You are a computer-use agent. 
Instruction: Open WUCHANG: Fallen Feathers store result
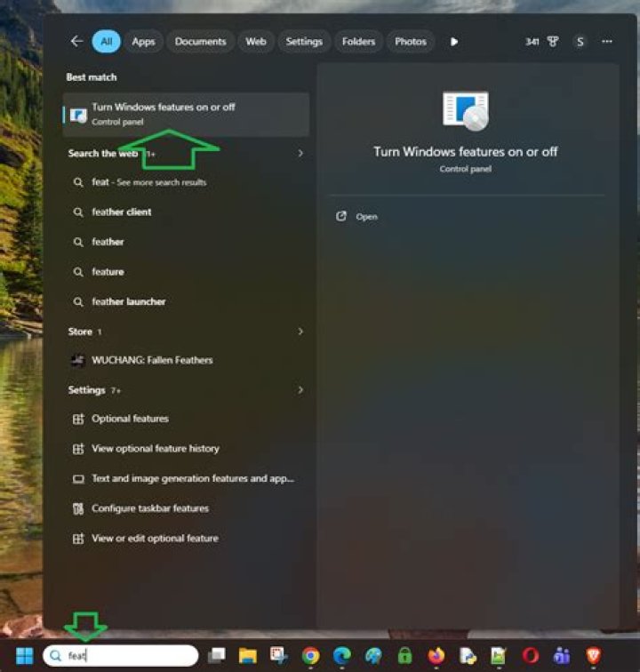click(x=186, y=360)
